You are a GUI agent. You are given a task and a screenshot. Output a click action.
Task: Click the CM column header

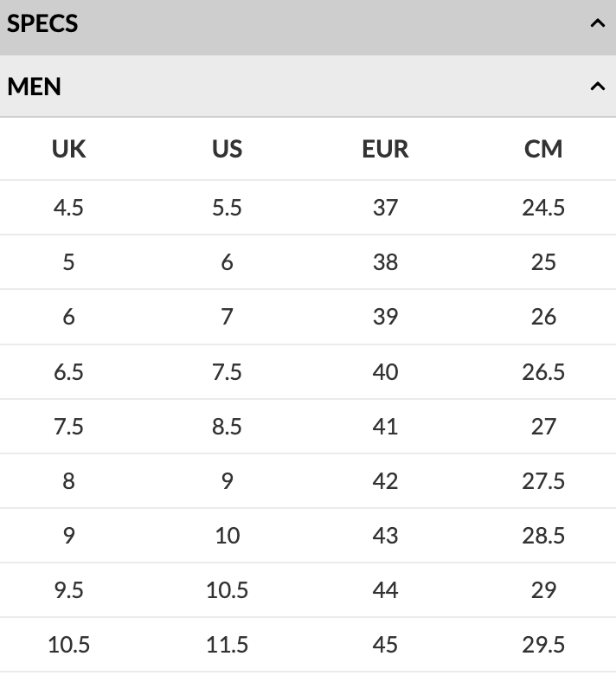543,149
